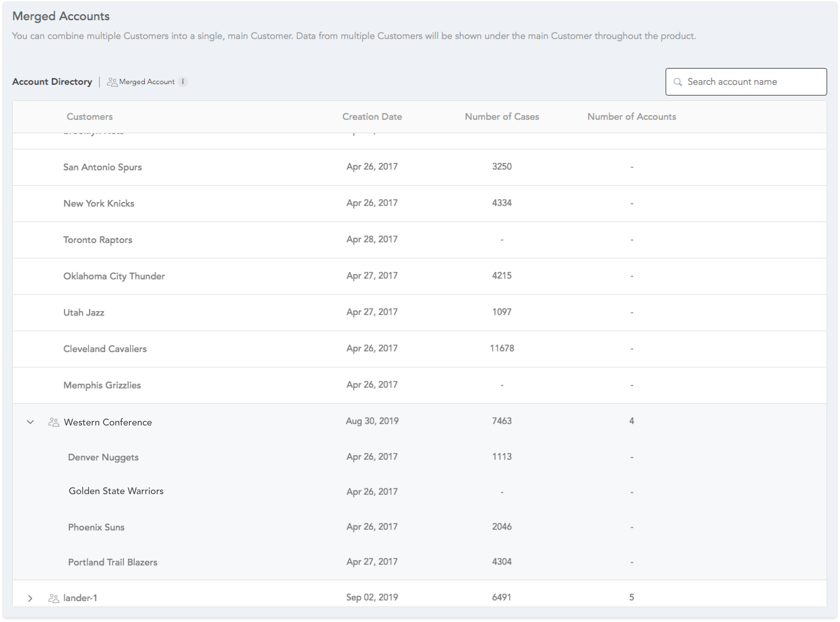Click the Merged Account legend people icon
This screenshot has width=840, height=622.
[112, 82]
